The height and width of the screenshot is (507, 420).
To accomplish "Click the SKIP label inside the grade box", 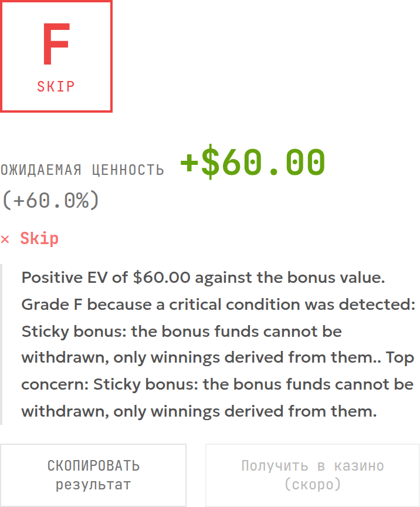I will pyautogui.click(x=56, y=86).
